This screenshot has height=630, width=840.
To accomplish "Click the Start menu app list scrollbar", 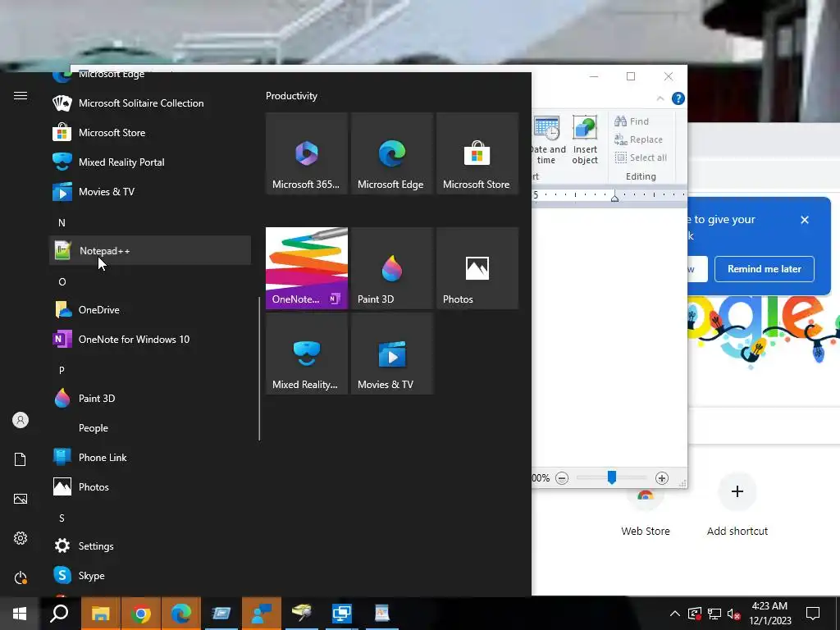I will 260,368.
